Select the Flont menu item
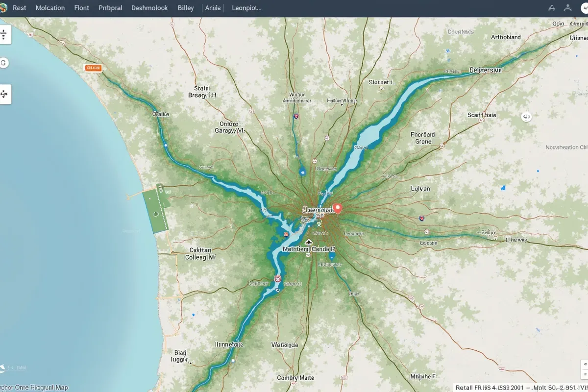Screen dimensions: 588x392 [82, 8]
